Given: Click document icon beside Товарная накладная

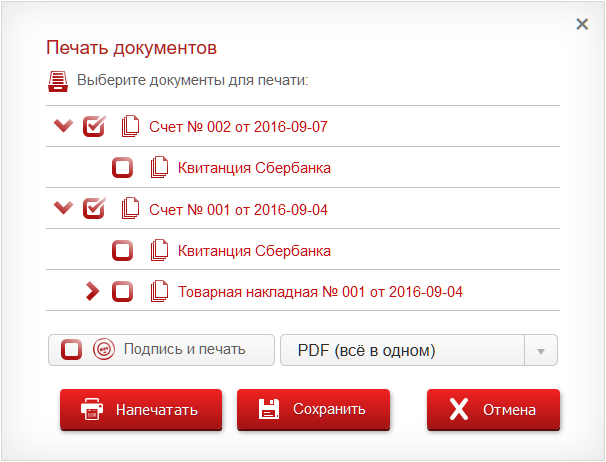Looking at the screenshot, I should point(159,291).
